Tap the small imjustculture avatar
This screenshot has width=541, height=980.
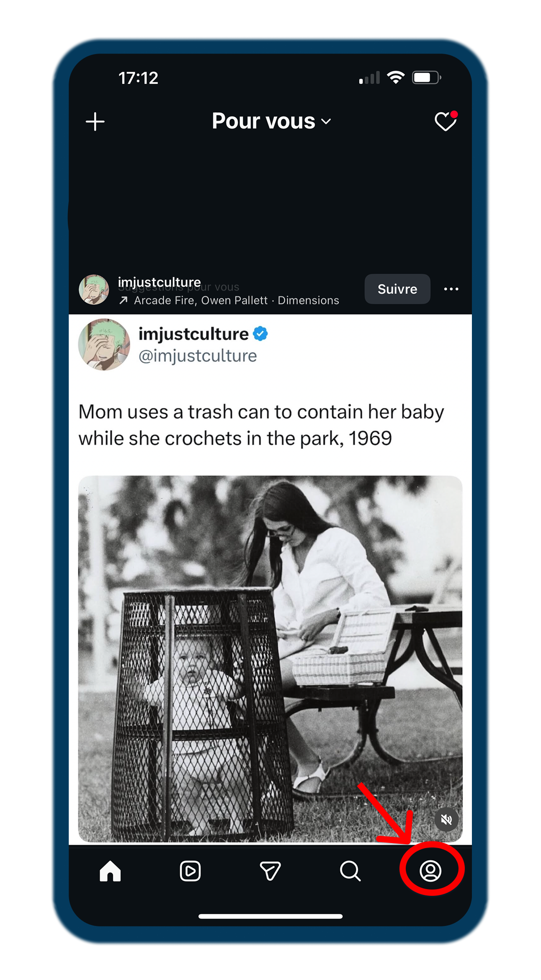coord(94,289)
